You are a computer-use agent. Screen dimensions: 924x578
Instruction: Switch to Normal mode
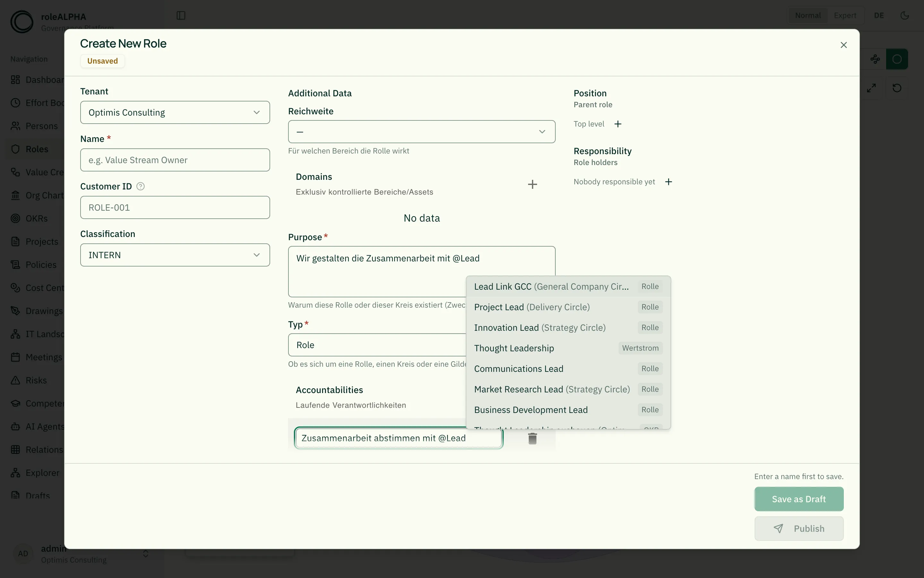point(808,15)
